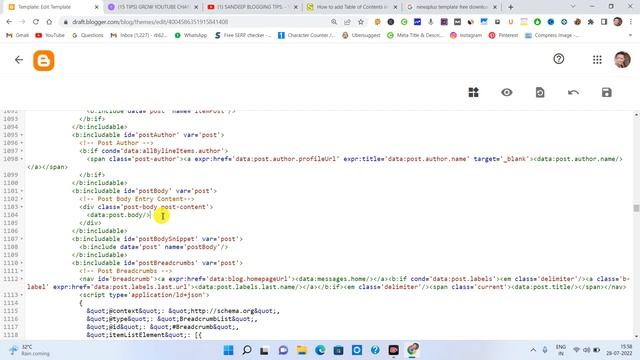The height and width of the screenshot is (360, 640).
Task: Place cursor on the '<data:post.body/>' line
Action: point(119,215)
